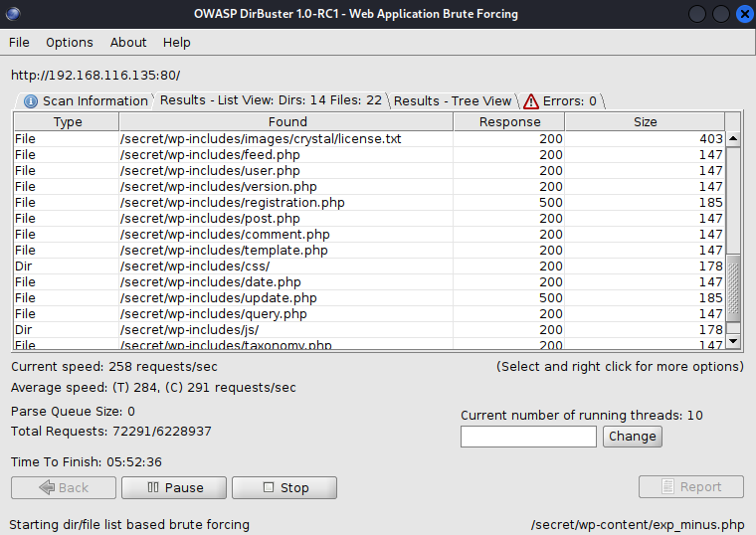Open the Errors: 0 tab
756x535 pixels.
(562, 100)
